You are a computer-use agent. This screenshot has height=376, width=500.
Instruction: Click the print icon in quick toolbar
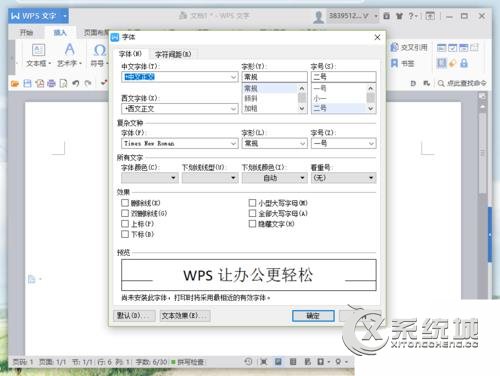click(x=51, y=83)
